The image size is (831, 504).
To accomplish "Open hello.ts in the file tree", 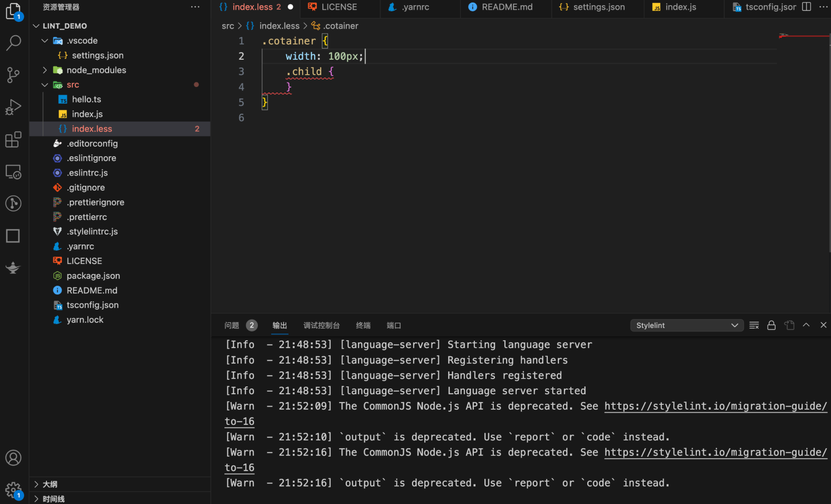I will [x=120, y=99].
